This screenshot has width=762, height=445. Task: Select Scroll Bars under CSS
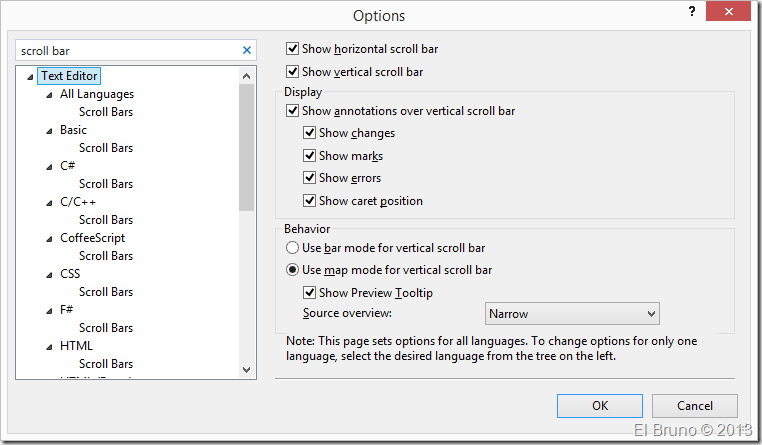coord(106,292)
